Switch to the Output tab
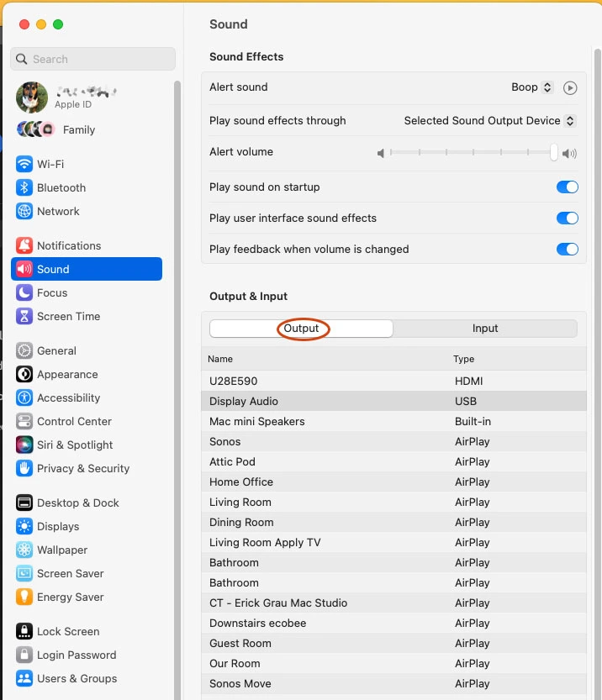This screenshot has height=700, width=602. 301,329
